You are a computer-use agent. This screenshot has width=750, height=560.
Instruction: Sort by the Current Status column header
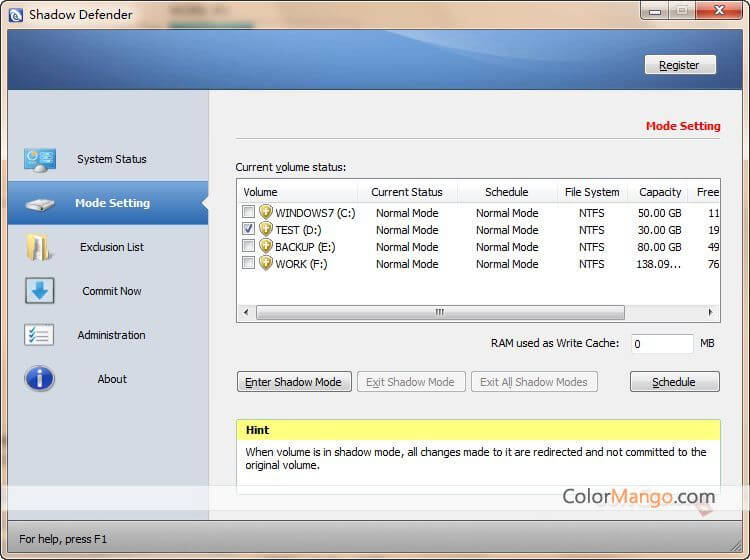[x=406, y=192]
